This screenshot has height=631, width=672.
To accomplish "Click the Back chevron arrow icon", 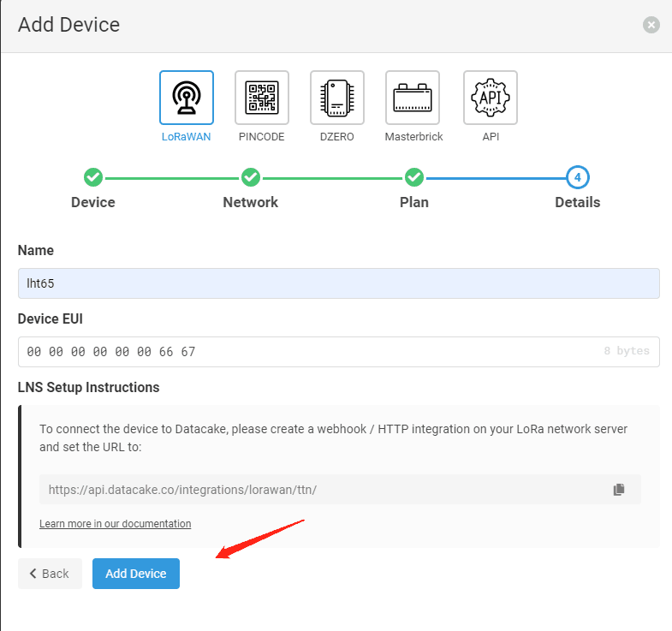I will click(x=33, y=574).
